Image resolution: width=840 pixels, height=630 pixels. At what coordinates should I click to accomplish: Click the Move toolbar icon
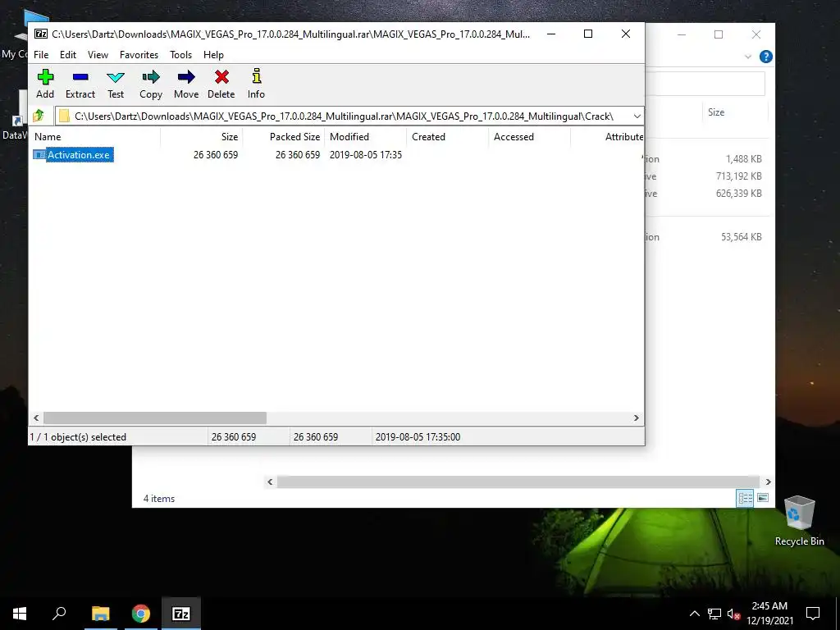[x=186, y=77]
